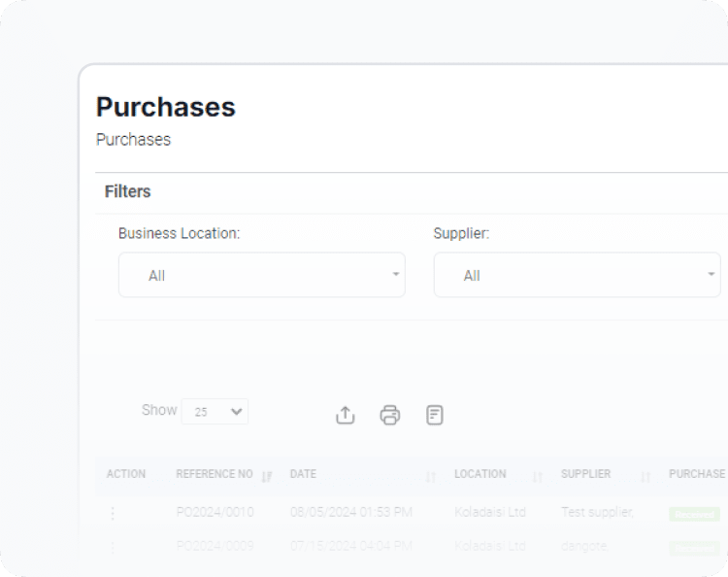Select the Test supplier cell
The image size is (728, 577).
(597, 512)
